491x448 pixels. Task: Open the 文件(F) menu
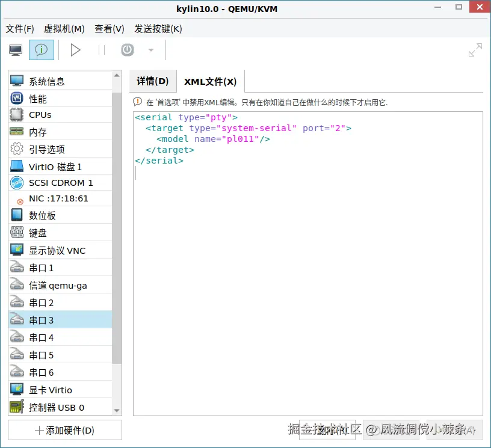click(x=20, y=29)
